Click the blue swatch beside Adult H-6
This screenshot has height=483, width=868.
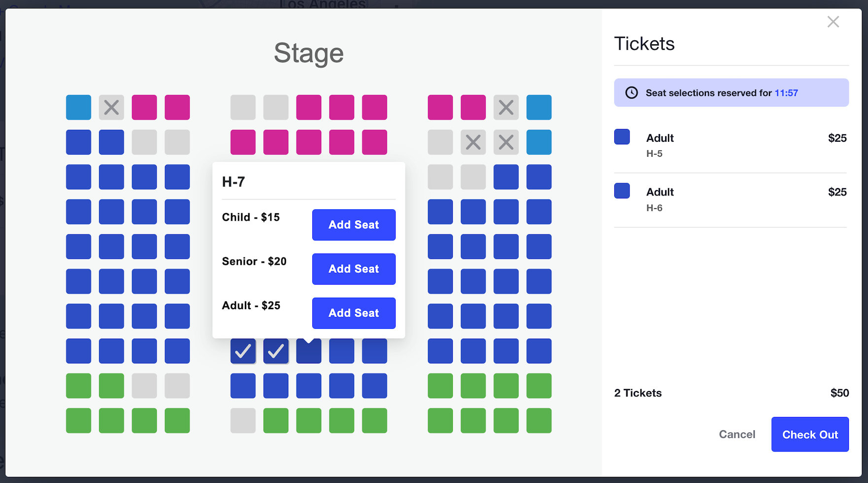coord(622,191)
